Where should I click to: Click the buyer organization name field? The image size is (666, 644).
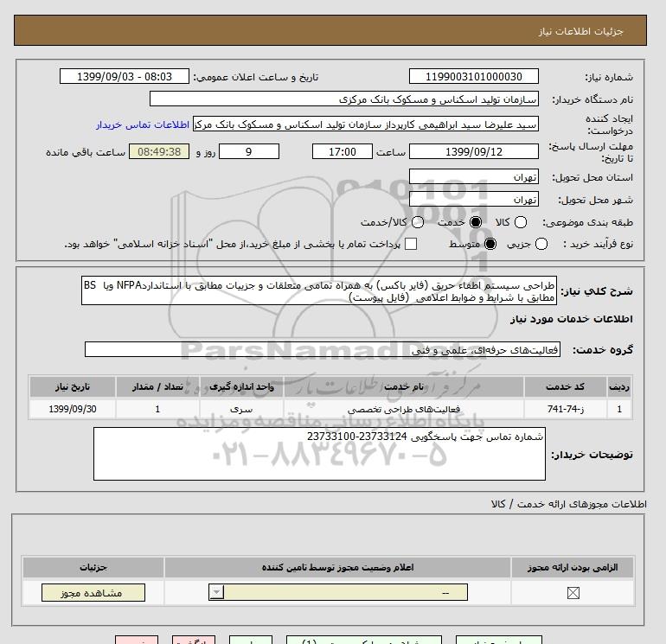(x=344, y=99)
